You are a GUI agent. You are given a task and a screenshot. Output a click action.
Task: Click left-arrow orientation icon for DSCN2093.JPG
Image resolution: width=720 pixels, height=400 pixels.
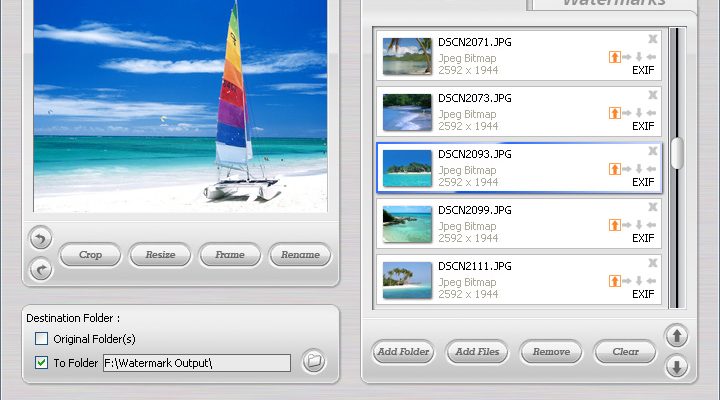pyautogui.click(x=651, y=169)
